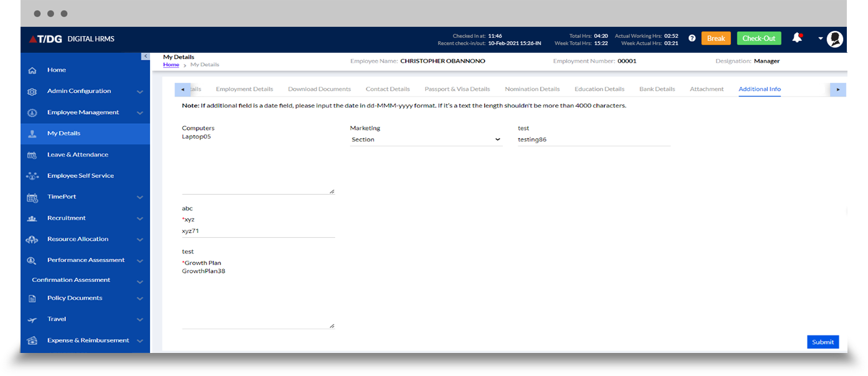Image resolution: width=868 pixels, height=376 pixels.
Task: Switch to the Contact Details tab
Action: click(388, 89)
